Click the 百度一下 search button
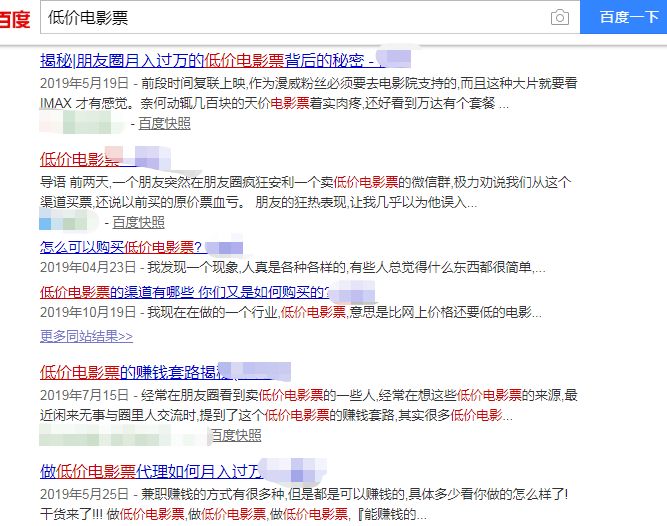Screen dimensions: 667x526 click(x=624, y=17)
